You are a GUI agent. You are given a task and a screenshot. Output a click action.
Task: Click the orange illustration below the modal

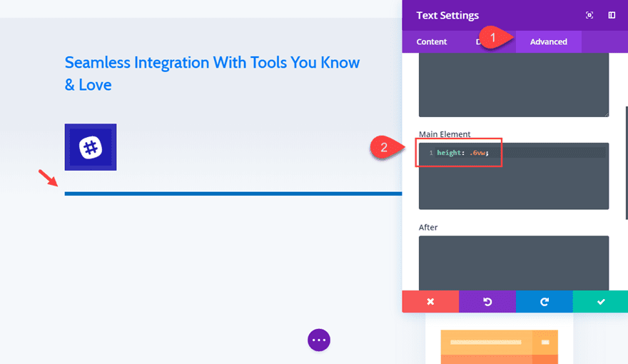499,347
